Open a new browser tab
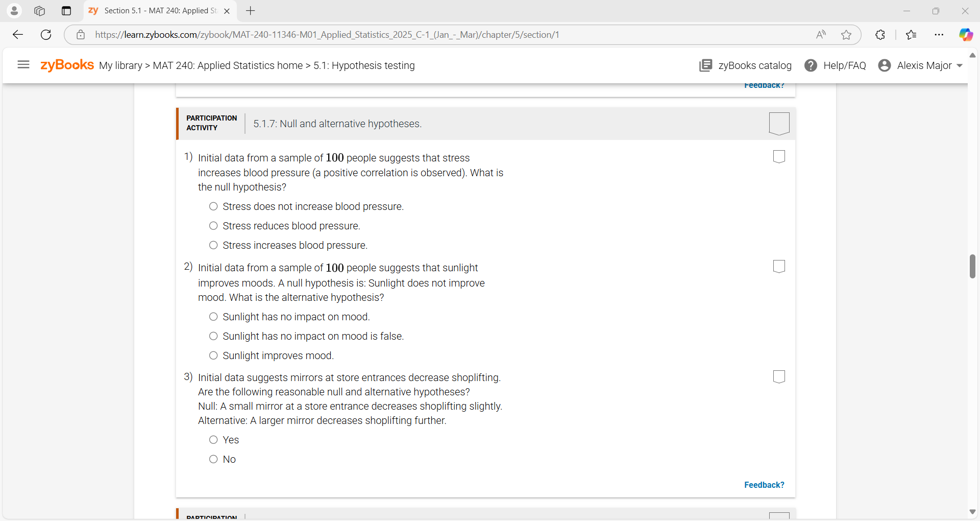The height and width of the screenshot is (521, 980). (x=251, y=11)
